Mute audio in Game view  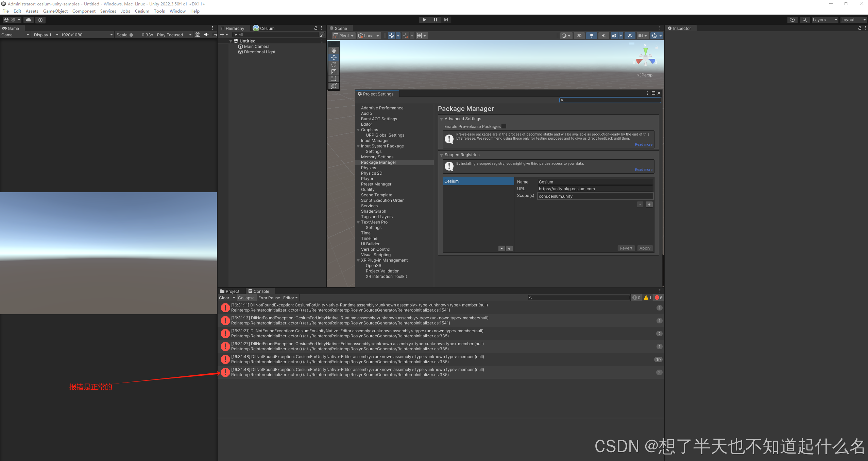click(206, 35)
